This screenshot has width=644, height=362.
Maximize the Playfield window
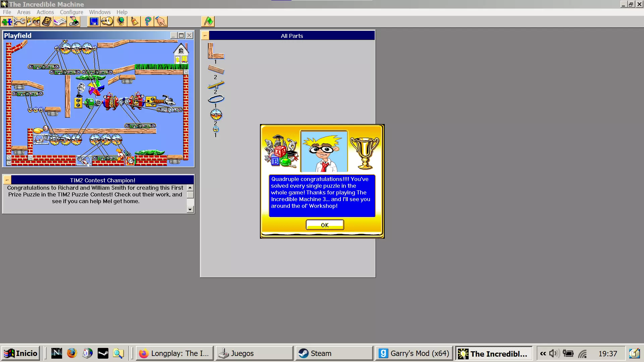click(x=181, y=36)
